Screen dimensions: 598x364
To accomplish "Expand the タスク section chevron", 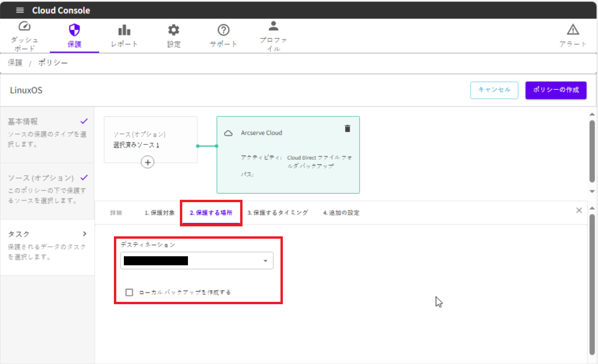I will [84, 234].
